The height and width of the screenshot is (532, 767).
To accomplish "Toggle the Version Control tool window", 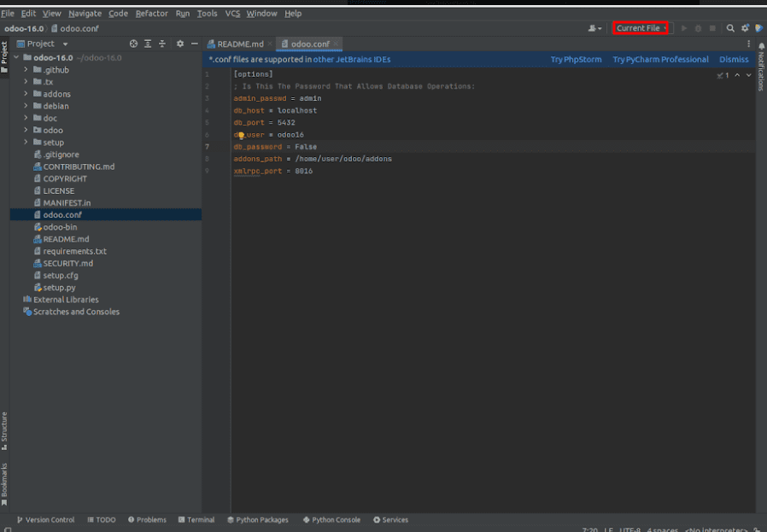I will [x=45, y=520].
